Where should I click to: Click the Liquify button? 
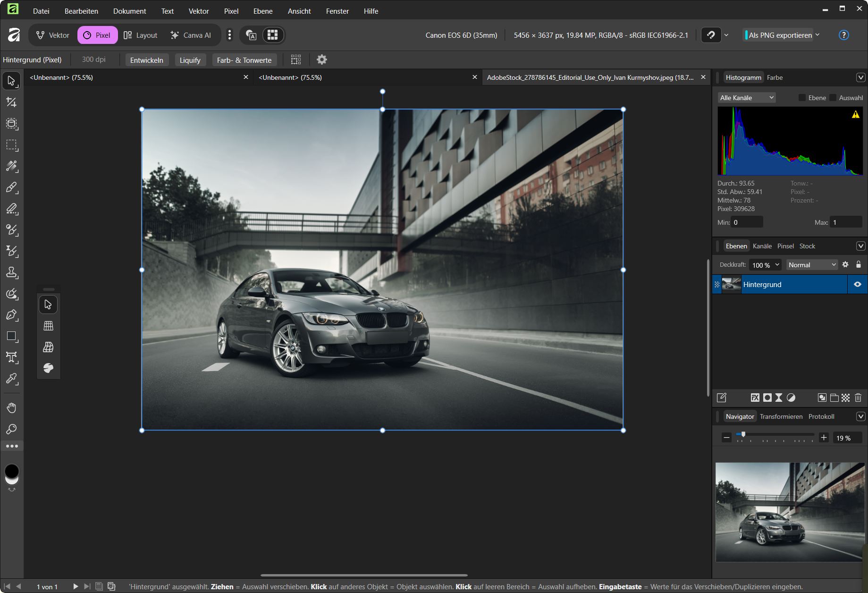click(190, 60)
